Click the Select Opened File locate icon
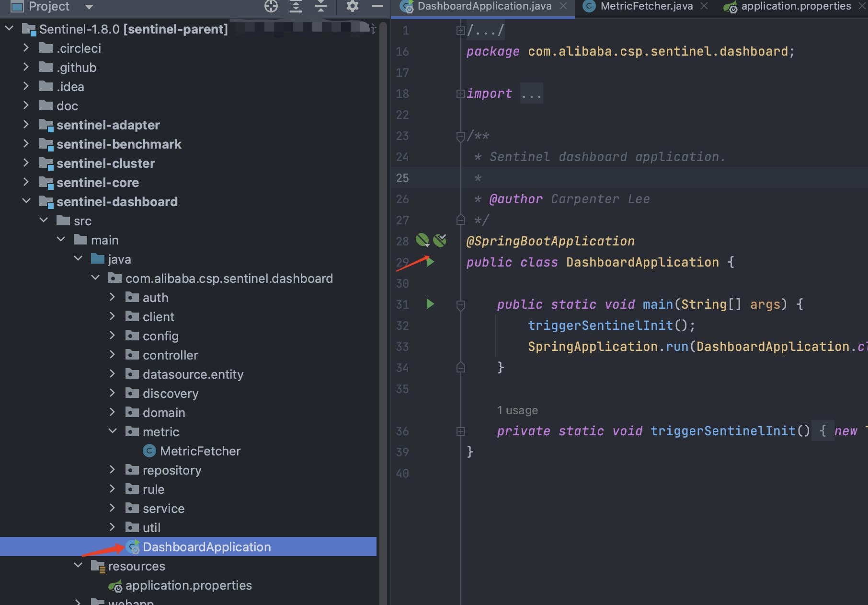The width and height of the screenshot is (868, 605). (x=271, y=6)
